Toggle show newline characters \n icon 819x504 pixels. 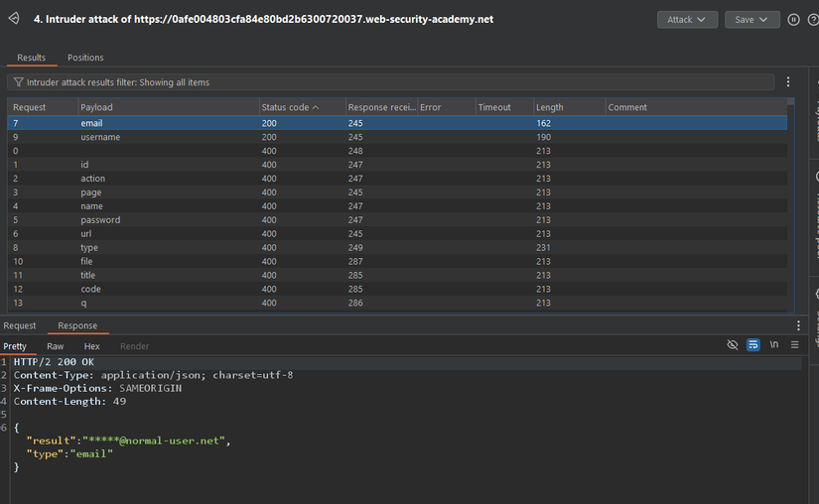pos(774,344)
